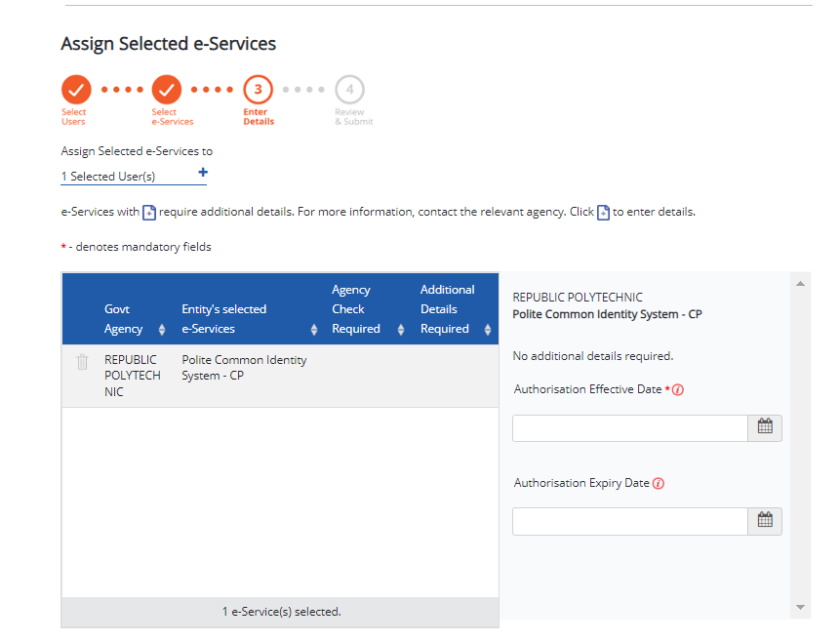Sort by Agency Check Required column
Viewport: 840px width, 642px height.
point(399,330)
